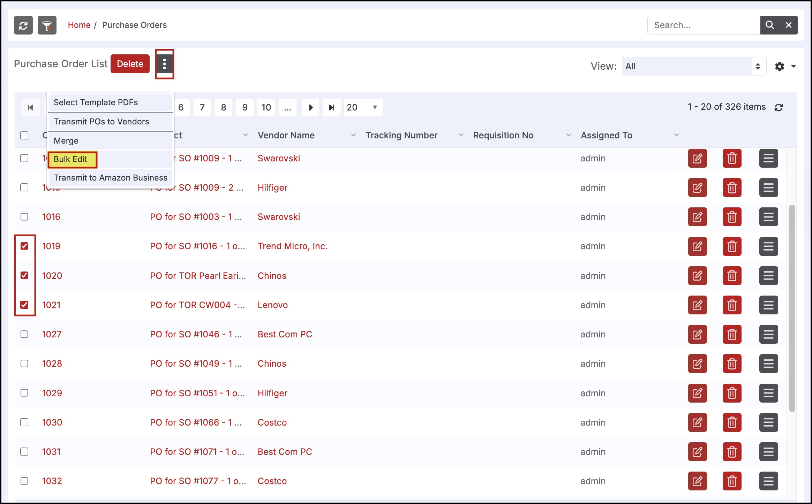Open the three-dot more actions menu
The width and height of the screenshot is (812, 504).
point(164,64)
